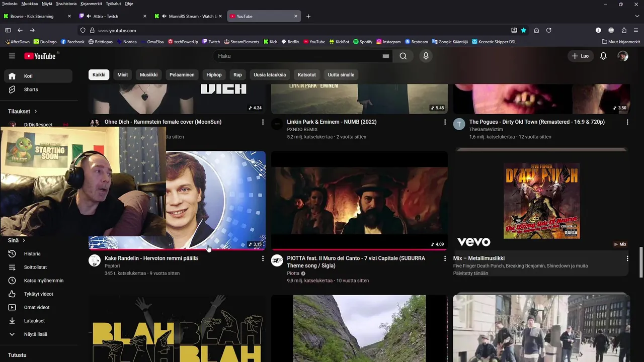Reload the page
This screenshot has width=644, height=362.
click(x=549, y=30)
